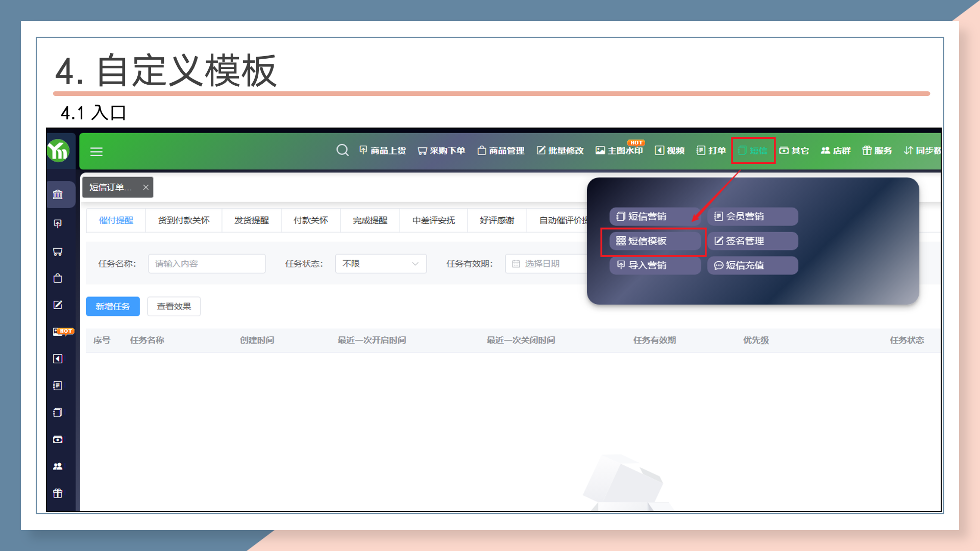
Task: Open the 短信 top menu
Action: coord(753,151)
